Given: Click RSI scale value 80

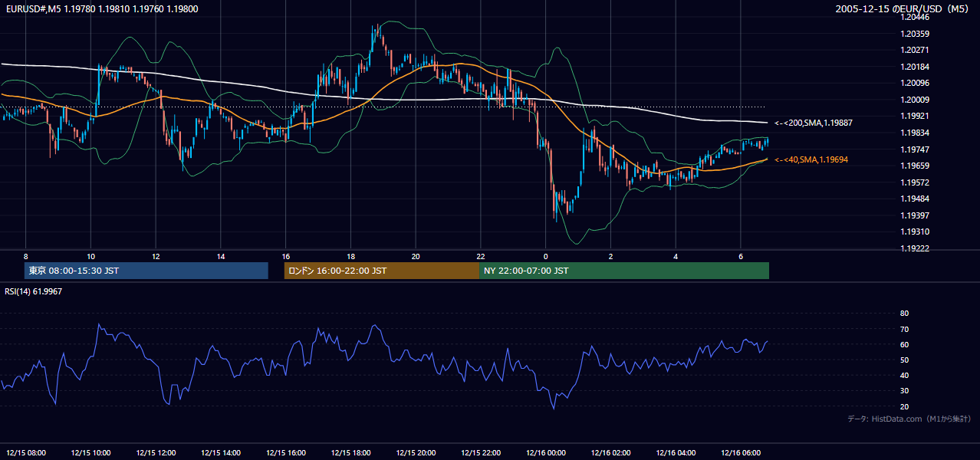Looking at the screenshot, I should 904,314.
